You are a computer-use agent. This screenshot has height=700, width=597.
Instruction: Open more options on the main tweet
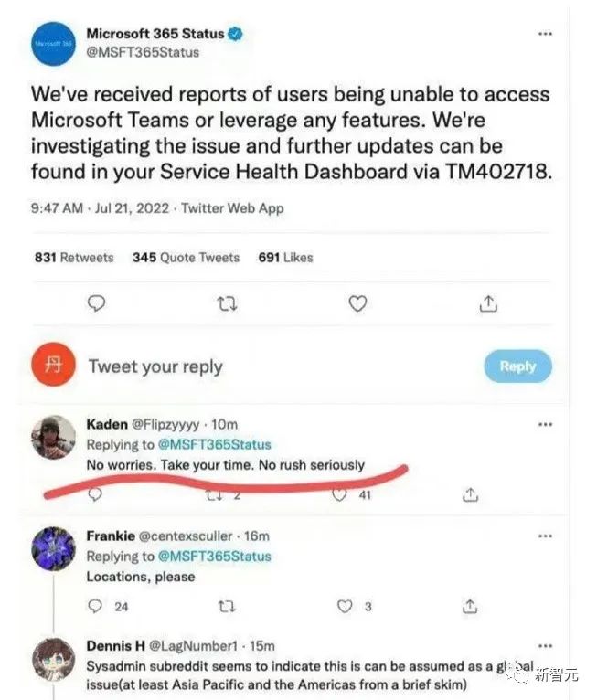click(545, 35)
